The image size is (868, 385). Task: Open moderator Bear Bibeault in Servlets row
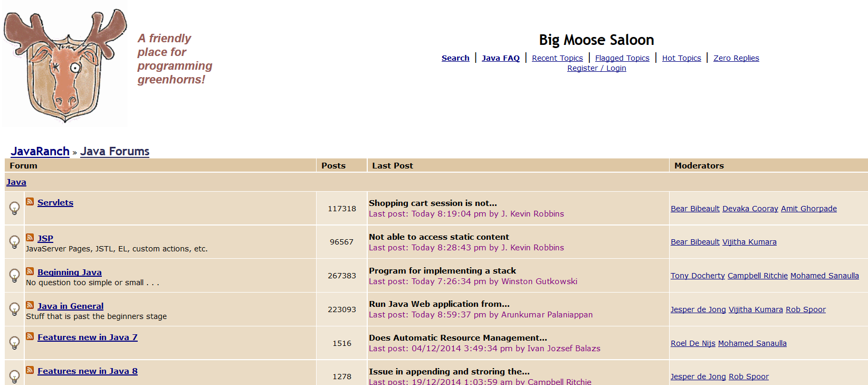(x=695, y=209)
